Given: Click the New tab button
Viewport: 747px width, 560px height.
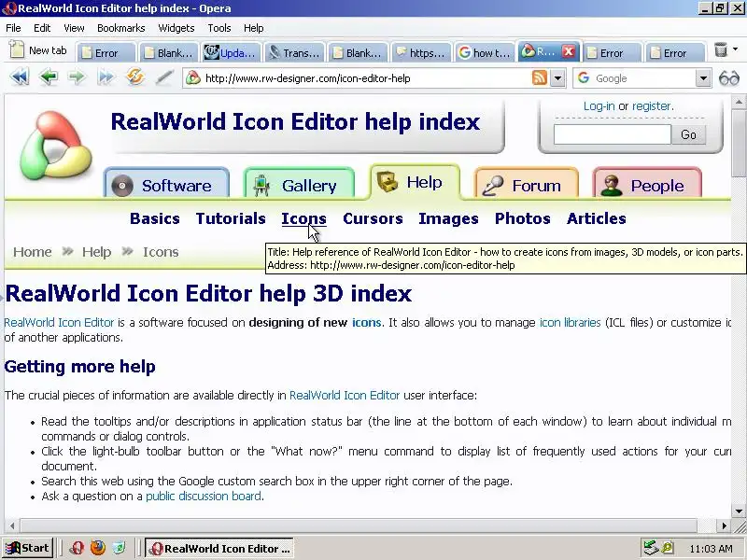Looking at the screenshot, I should pyautogui.click(x=38, y=50).
